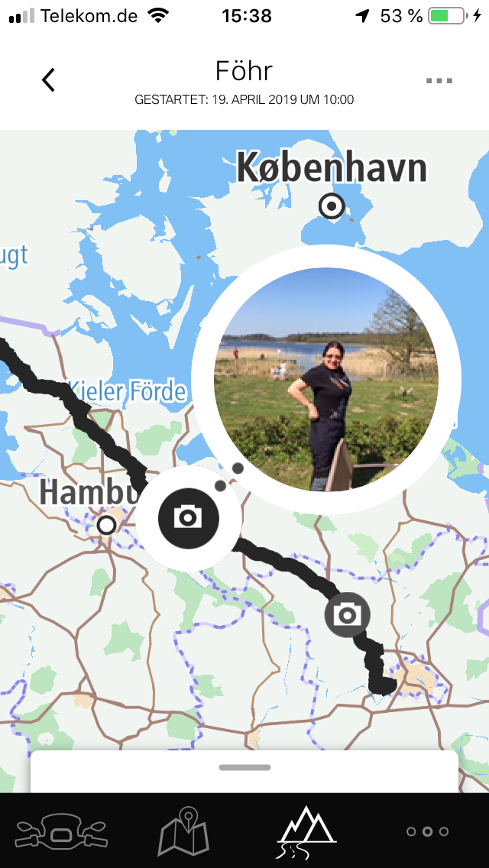Tap the start date text under Föhr
The image size is (489, 868).
pyautogui.click(x=244, y=100)
